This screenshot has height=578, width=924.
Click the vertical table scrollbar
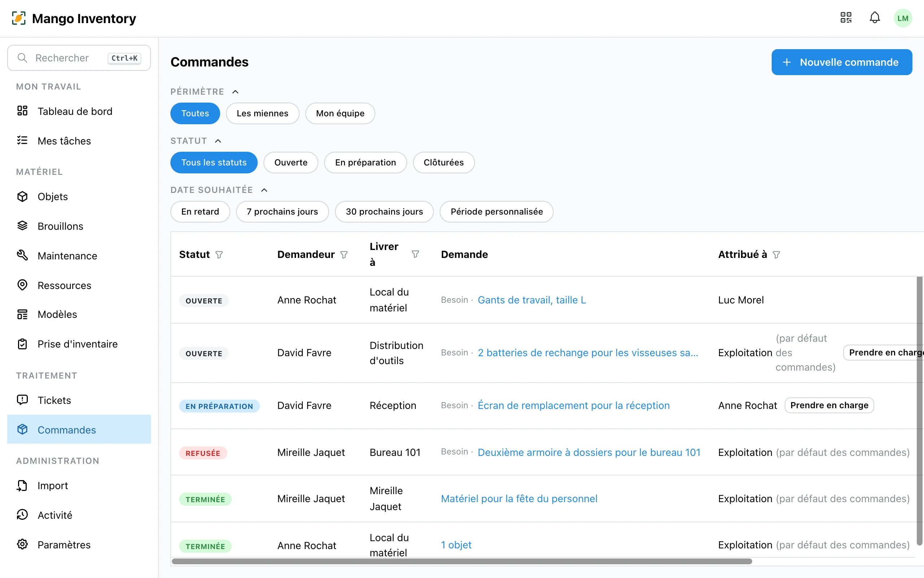919,411
